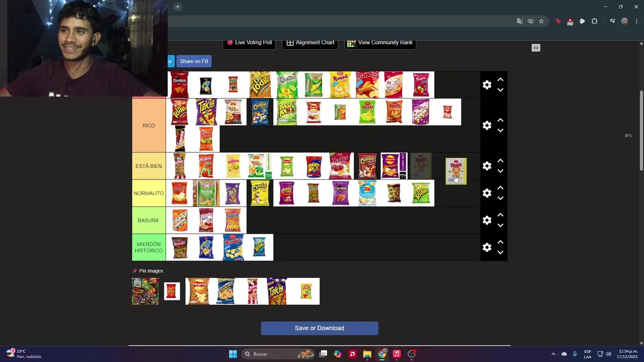Select the snack collage thumbnail beside Pin Images
The height and width of the screenshot is (362, 644).
pyautogui.click(x=145, y=291)
